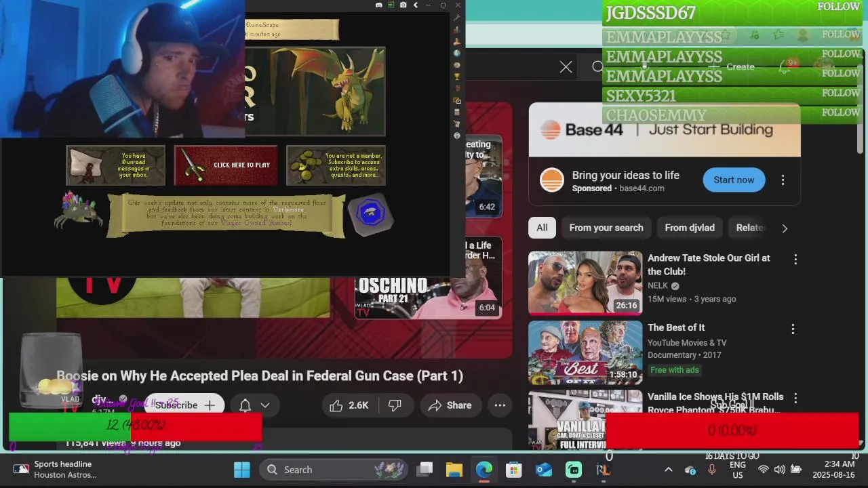This screenshot has height=488, width=868.
Task: Click the microphone icon in system tray
Action: pyautogui.click(x=712, y=470)
